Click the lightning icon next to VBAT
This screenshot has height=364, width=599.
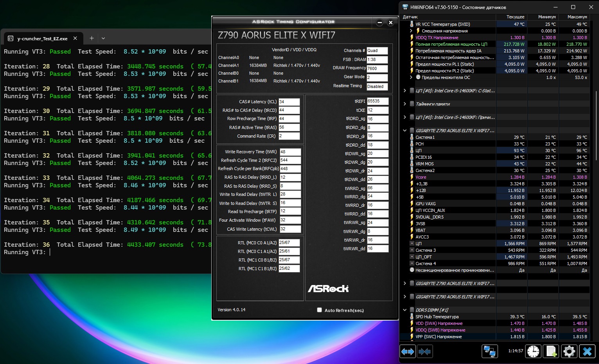412,230
